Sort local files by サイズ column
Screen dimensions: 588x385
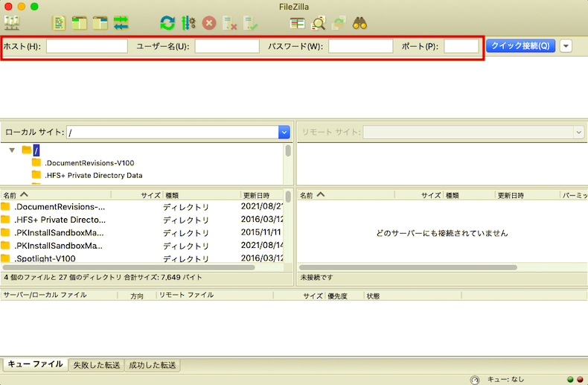pyautogui.click(x=137, y=195)
